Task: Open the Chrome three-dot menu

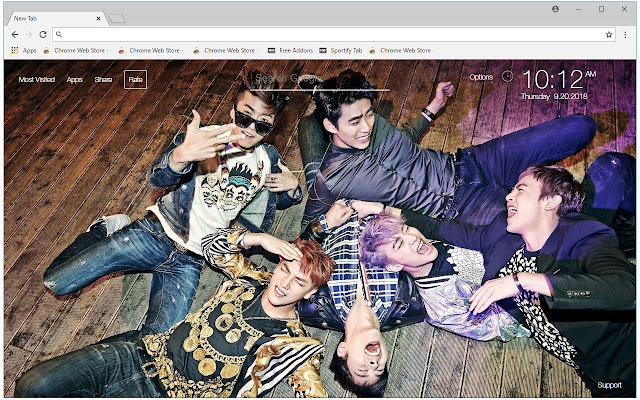Action: (x=625, y=35)
